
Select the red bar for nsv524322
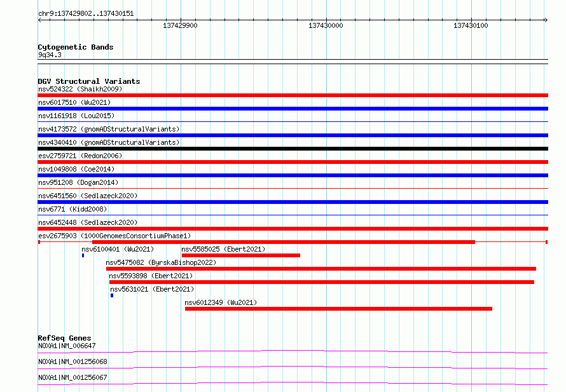(293, 95)
